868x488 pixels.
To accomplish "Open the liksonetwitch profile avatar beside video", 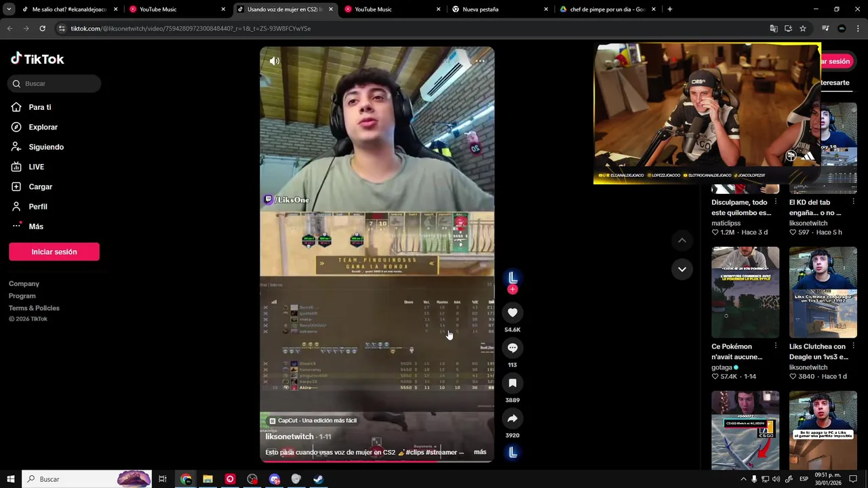I will tap(513, 277).
